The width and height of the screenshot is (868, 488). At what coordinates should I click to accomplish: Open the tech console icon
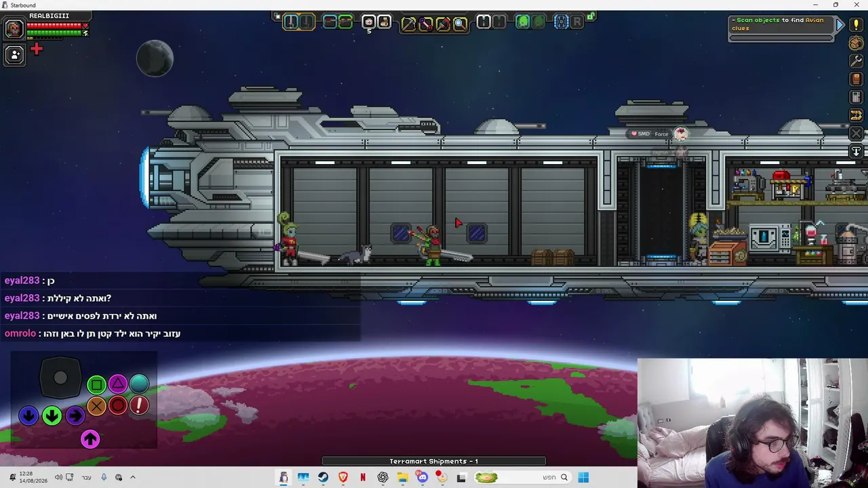click(x=856, y=98)
